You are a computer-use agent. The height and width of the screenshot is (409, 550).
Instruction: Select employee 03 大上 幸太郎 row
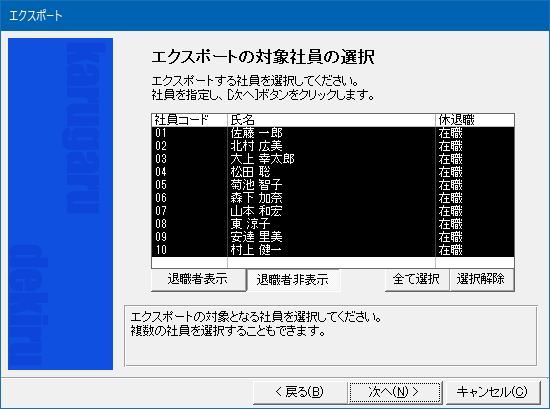333,159
